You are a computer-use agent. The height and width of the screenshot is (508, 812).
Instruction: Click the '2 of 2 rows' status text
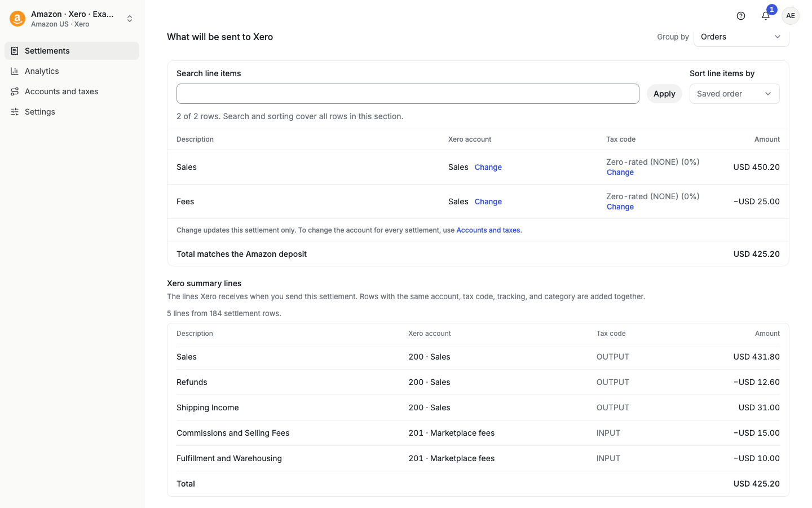(290, 116)
